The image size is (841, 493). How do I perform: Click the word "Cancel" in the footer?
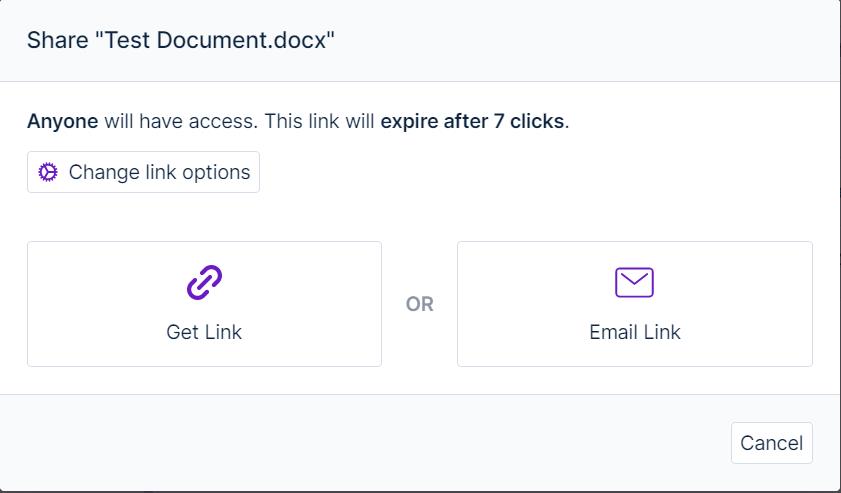coord(772,443)
